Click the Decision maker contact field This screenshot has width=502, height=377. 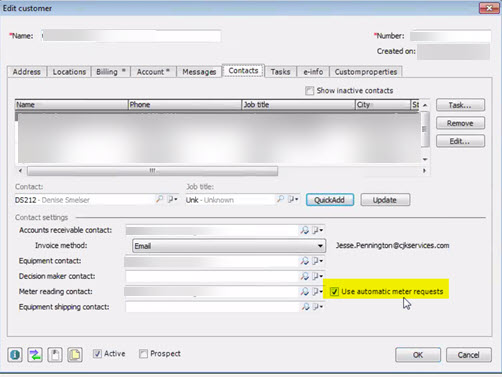(x=212, y=276)
